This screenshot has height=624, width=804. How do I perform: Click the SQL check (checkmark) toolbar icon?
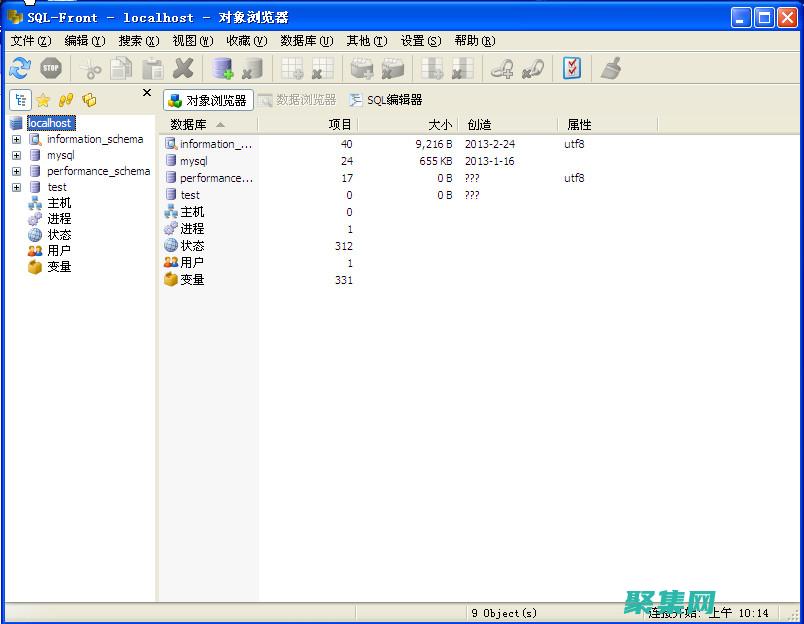(573, 68)
